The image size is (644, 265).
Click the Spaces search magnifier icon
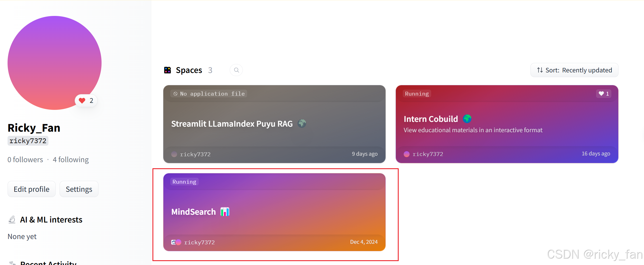(x=236, y=70)
